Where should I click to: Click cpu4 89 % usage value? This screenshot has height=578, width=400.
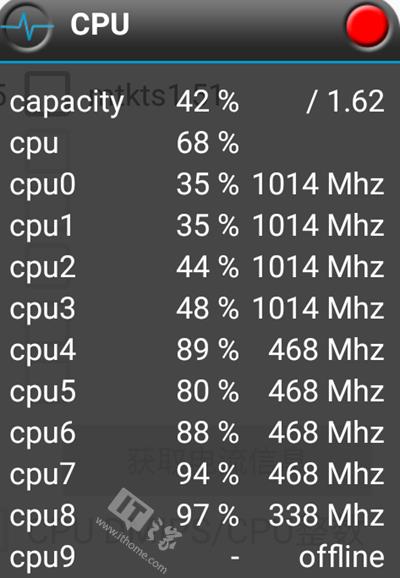click(208, 349)
